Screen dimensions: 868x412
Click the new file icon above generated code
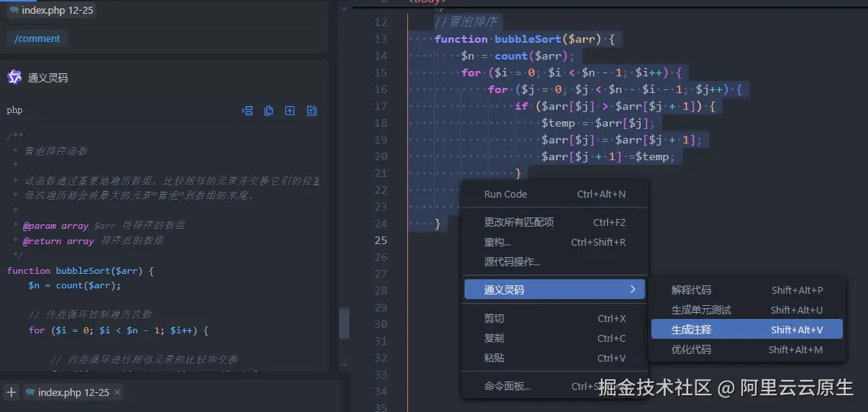click(x=290, y=111)
